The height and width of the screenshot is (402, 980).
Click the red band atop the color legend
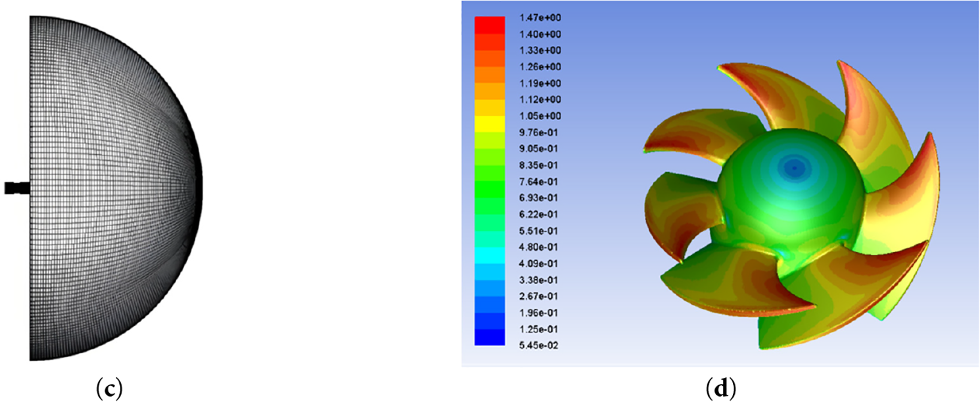point(489,25)
